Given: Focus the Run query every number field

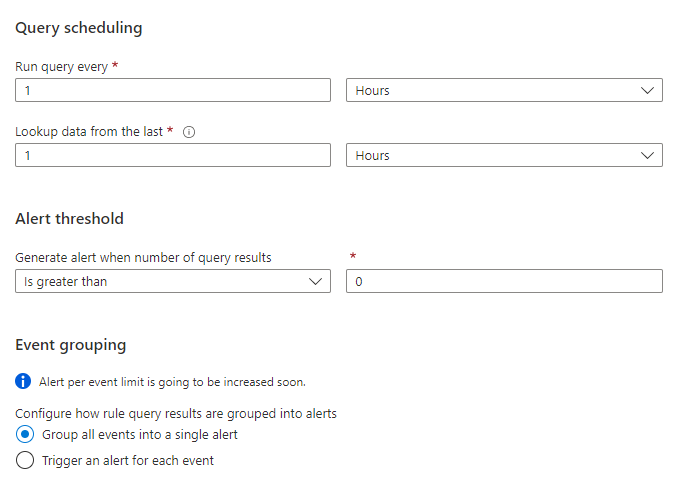Looking at the screenshot, I should [173, 91].
